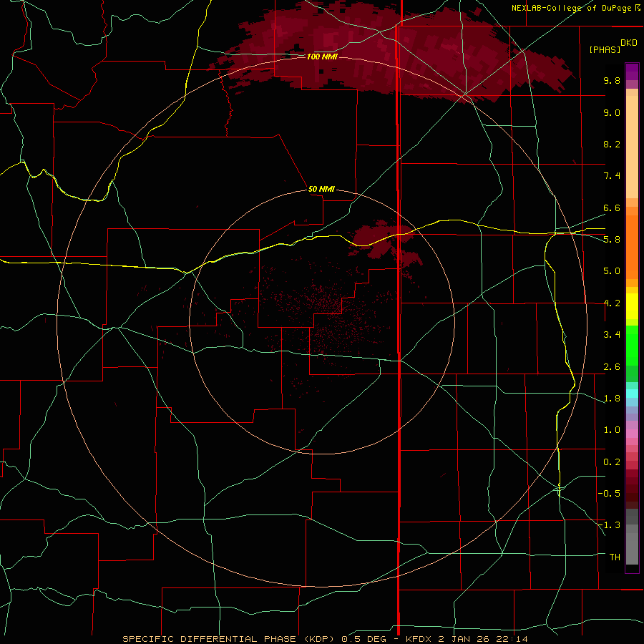Click the 50 NMI range ring label

(321, 190)
